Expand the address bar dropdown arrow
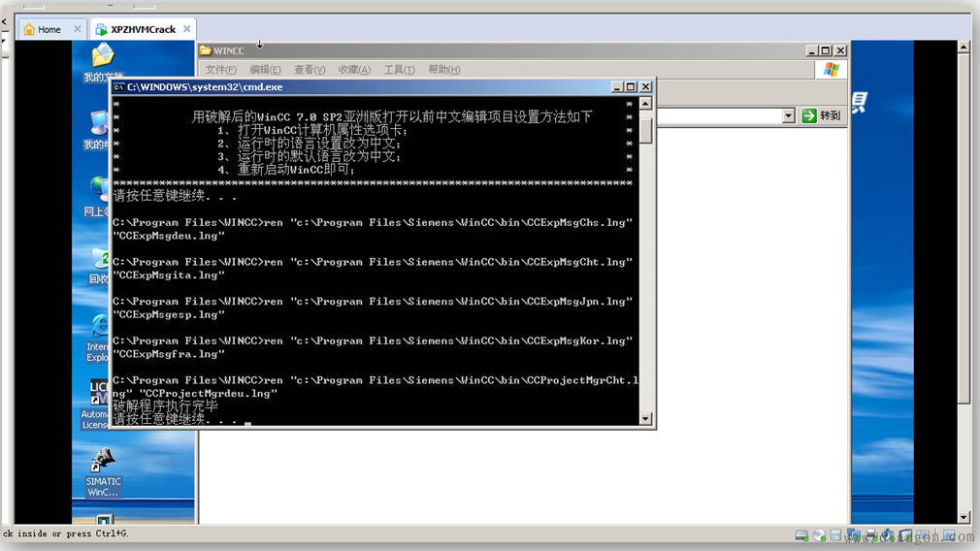Viewport: 980px width, 551px height. point(788,116)
